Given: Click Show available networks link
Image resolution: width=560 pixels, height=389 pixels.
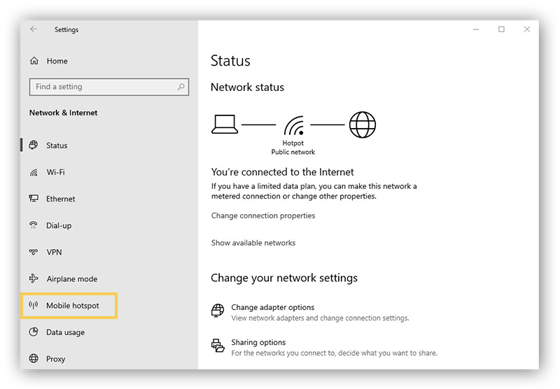Looking at the screenshot, I should [253, 243].
